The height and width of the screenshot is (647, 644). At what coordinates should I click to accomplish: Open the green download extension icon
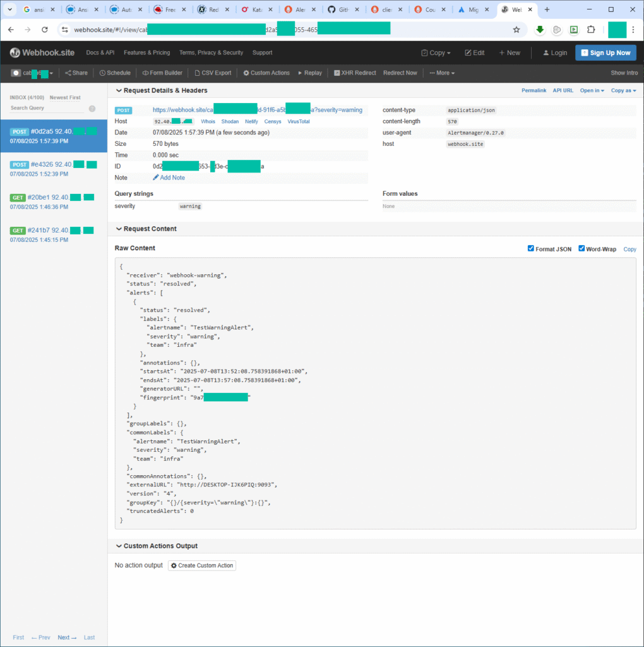point(540,30)
